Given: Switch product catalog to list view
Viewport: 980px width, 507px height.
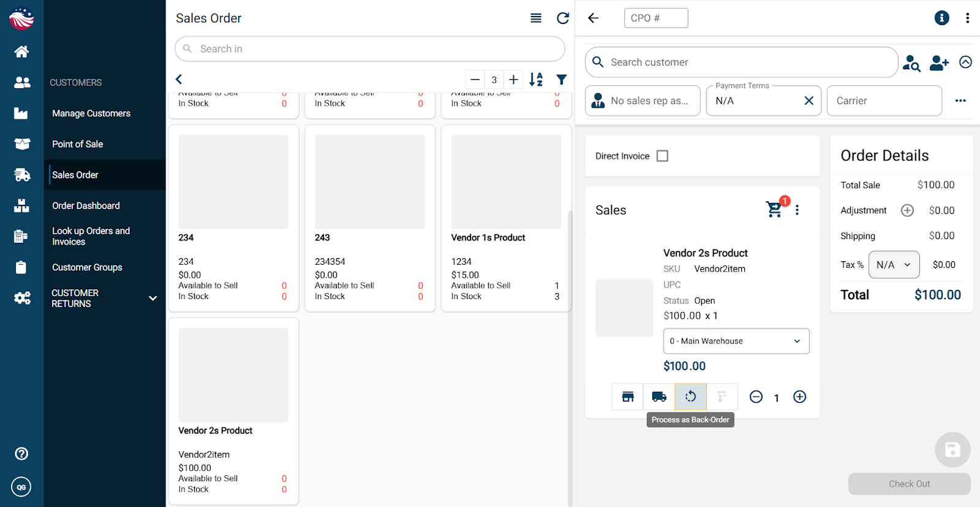Looking at the screenshot, I should [536, 18].
